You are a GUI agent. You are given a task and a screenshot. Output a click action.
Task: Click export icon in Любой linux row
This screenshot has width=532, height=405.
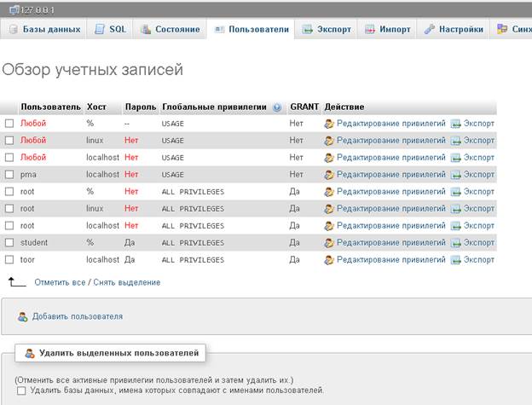pyautogui.click(x=455, y=141)
